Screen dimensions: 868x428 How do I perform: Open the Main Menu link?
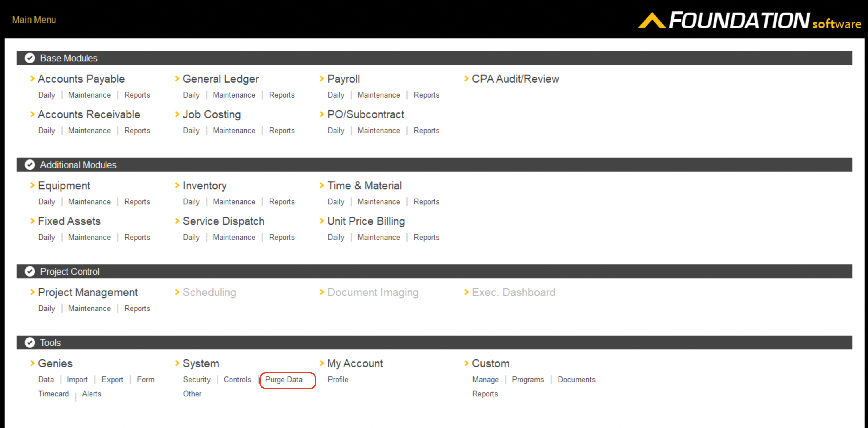(34, 20)
